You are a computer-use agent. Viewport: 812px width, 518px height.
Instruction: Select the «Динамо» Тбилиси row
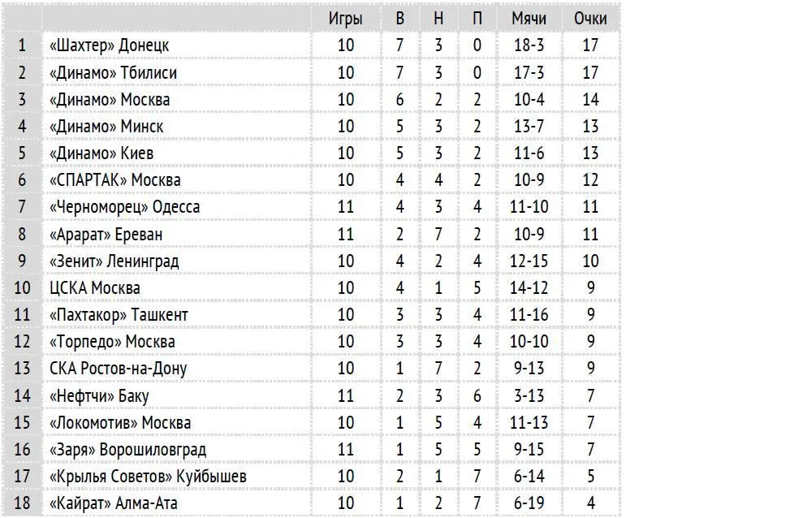(x=311, y=72)
